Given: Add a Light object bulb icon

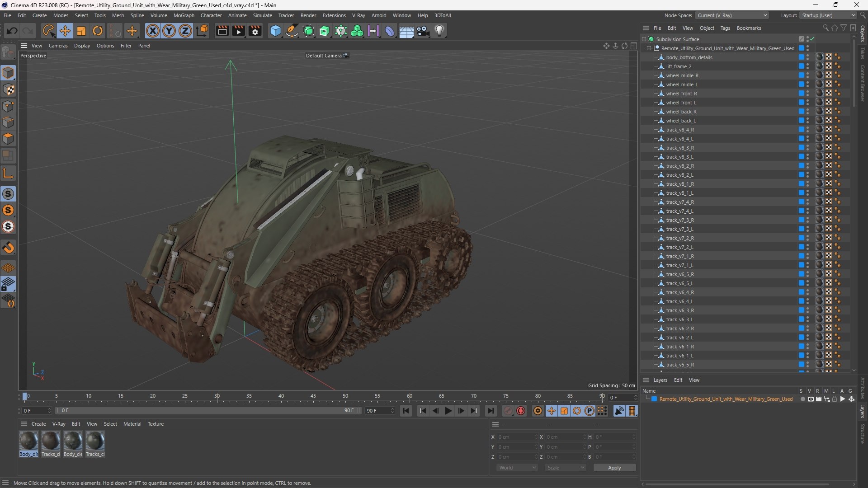Looking at the screenshot, I should point(439,31).
